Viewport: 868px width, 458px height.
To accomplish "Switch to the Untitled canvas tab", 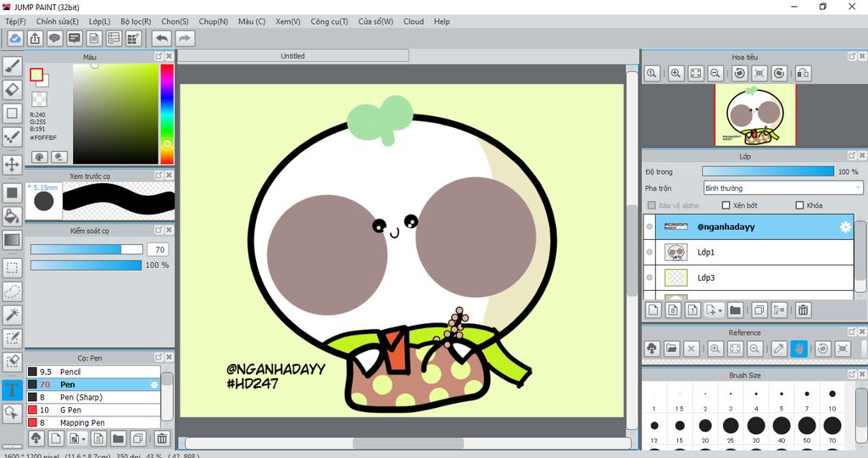I will (292, 56).
